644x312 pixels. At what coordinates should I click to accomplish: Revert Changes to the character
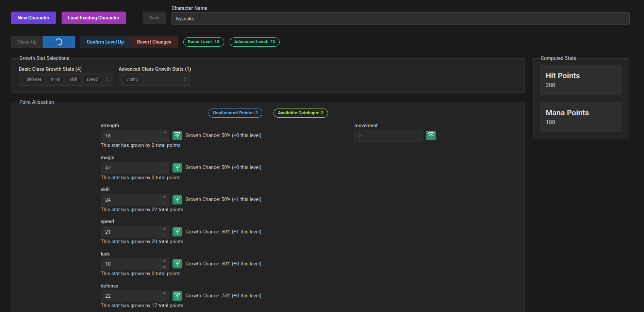tap(154, 42)
